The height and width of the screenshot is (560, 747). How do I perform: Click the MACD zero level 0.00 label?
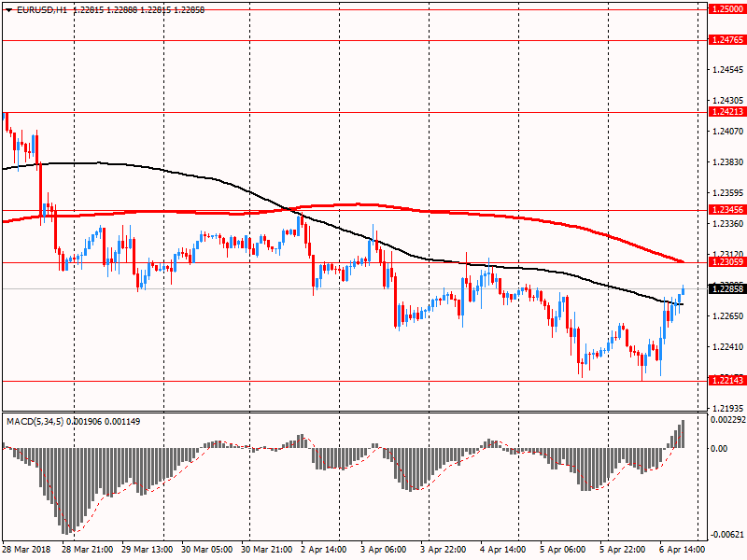719,449
